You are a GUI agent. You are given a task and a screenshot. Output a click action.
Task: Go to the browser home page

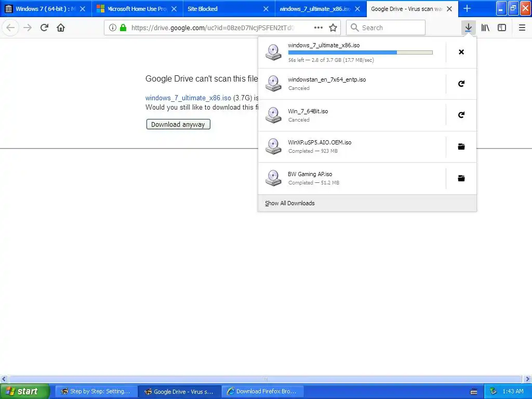click(61, 28)
